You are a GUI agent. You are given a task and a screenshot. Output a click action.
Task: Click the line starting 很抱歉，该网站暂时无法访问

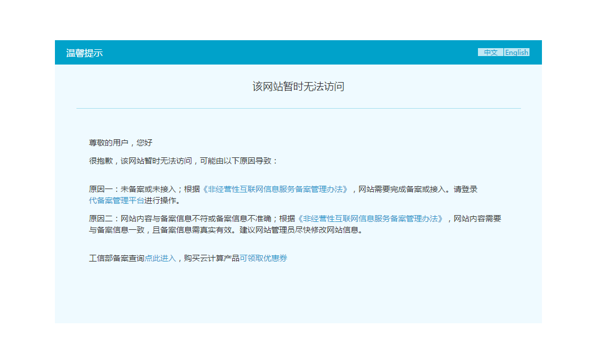(x=183, y=161)
